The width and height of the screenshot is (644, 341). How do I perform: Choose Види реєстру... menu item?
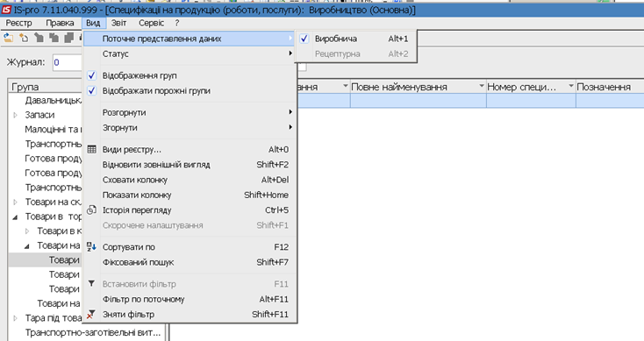[190, 149]
